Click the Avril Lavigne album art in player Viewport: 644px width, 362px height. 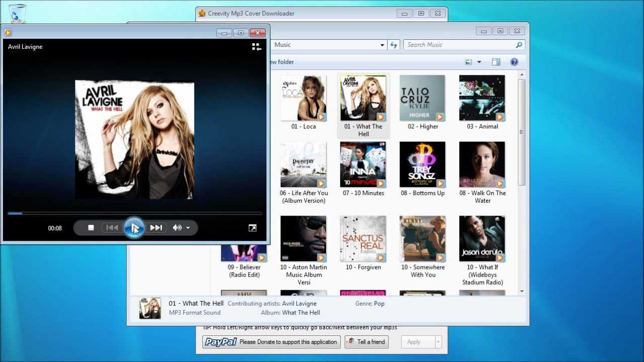tap(134, 140)
